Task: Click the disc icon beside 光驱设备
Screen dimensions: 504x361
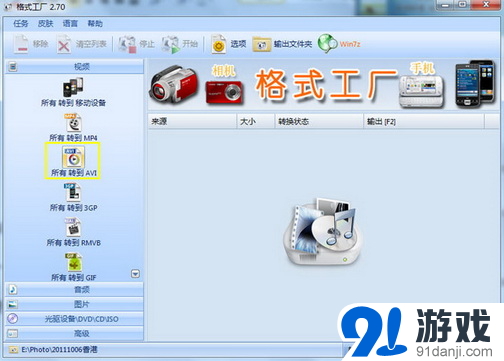Action: point(13,319)
